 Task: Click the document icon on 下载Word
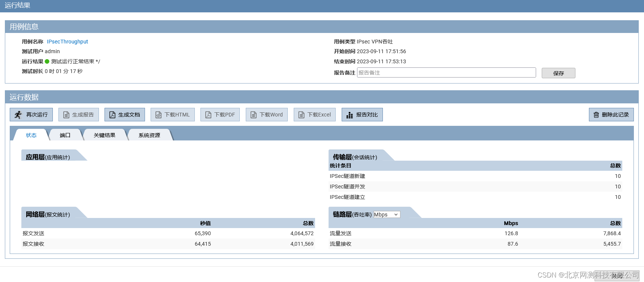pos(254,115)
